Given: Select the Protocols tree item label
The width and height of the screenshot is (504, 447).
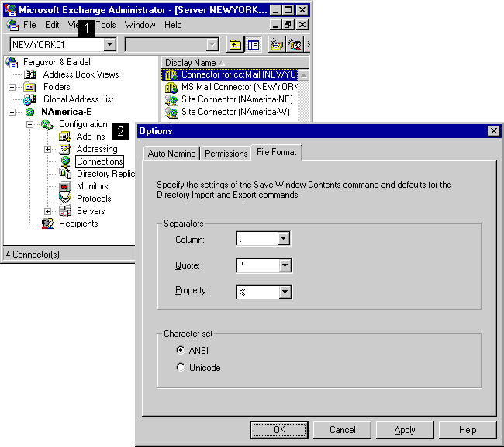Looking at the screenshot, I should click(94, 199).
